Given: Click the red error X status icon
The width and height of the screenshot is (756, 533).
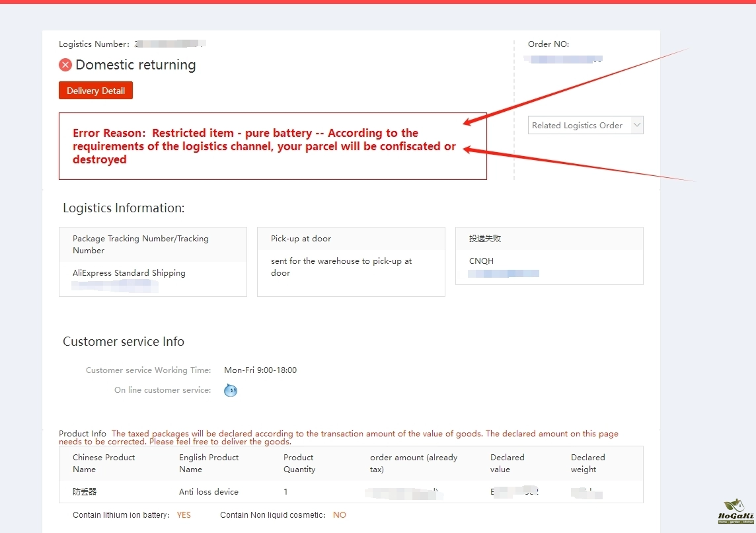Looking at the screenshot, I should coord(65,65).
